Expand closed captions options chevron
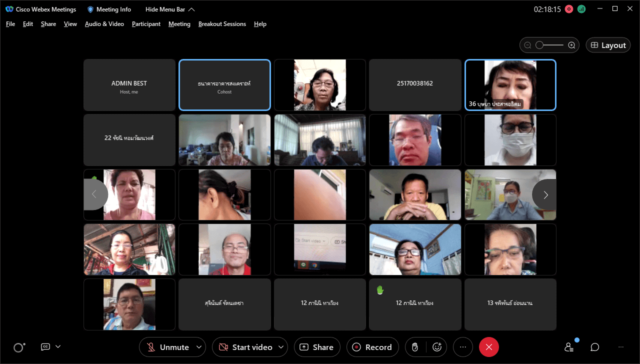Screen dimensions: 640x364 [58, 346]
